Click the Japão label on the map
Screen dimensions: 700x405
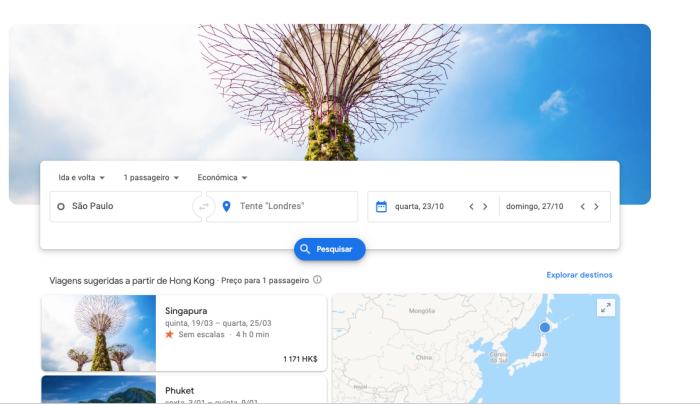tap(539, 354)
